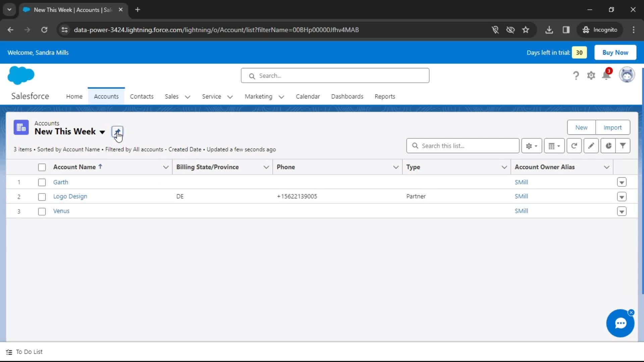Create a record with the New button
The height and width of the screenshot is (362, 644).
[x=581, y=128]
